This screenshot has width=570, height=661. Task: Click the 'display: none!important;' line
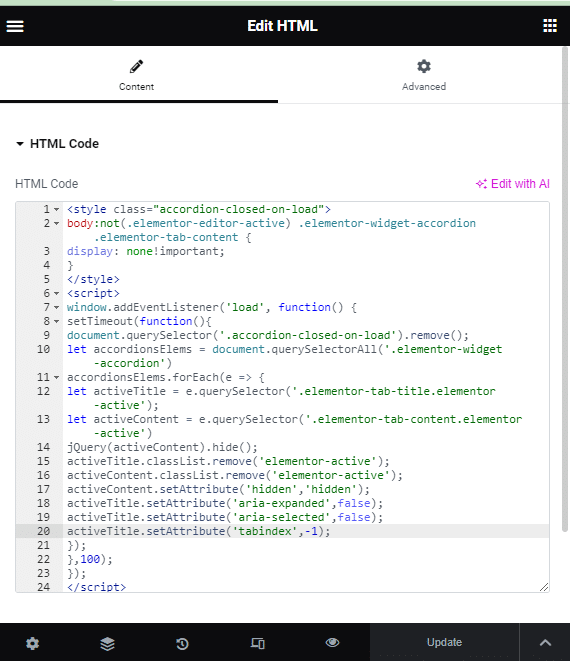point(146,251)
